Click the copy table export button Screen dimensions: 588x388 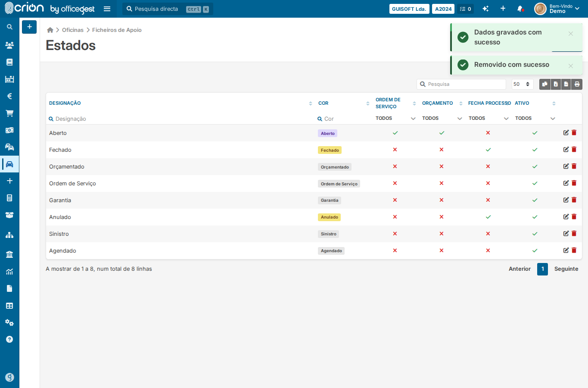click(545, 84)
